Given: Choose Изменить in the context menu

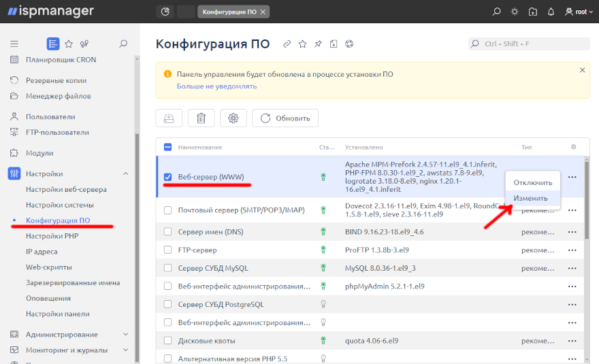Looking at the screenshot, I should (x=530, y=198).
